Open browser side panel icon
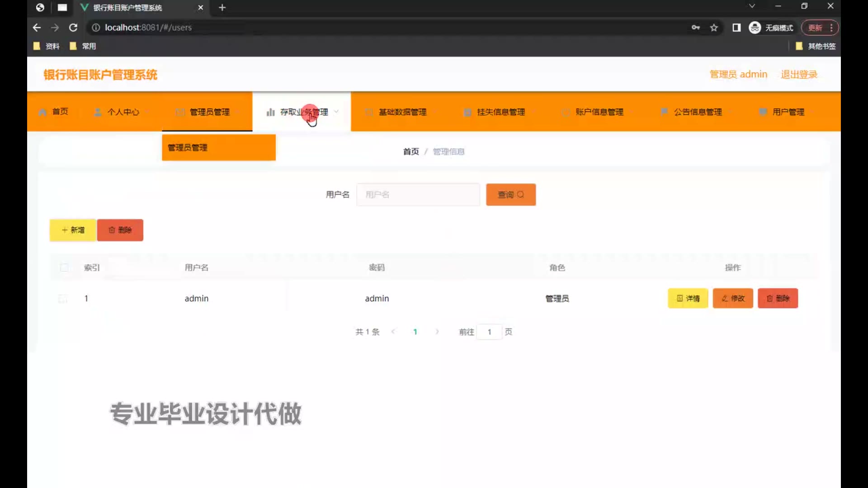Viewport: 868px width, 488px height. 736,28
